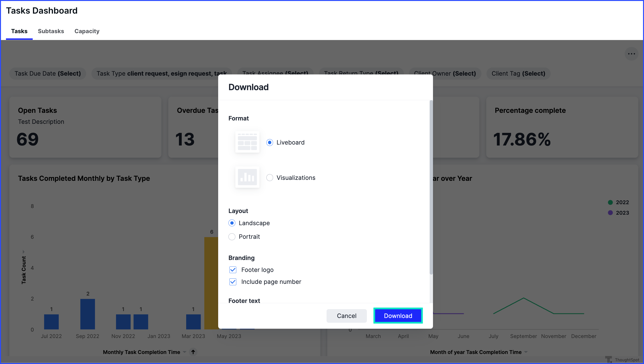Choose Landscape layout
Screen dimensions: 644x364
[x=232, y=223]
